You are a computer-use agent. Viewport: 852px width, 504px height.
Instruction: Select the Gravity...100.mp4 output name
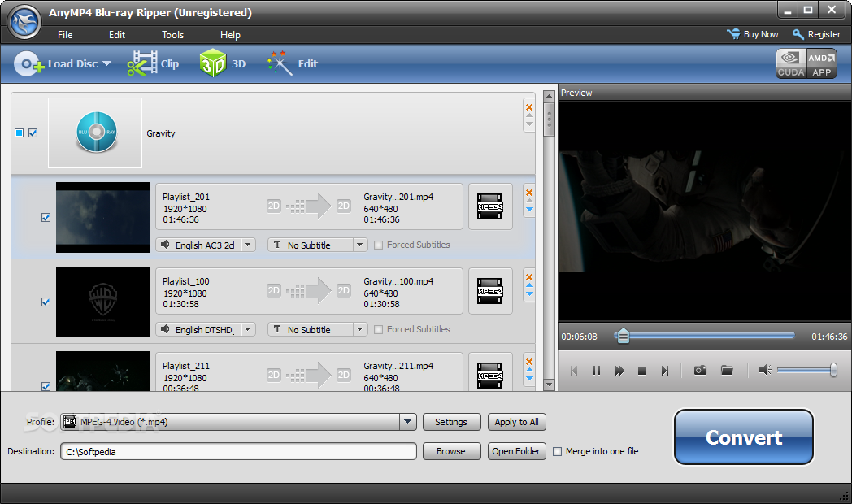pos(398,281)
